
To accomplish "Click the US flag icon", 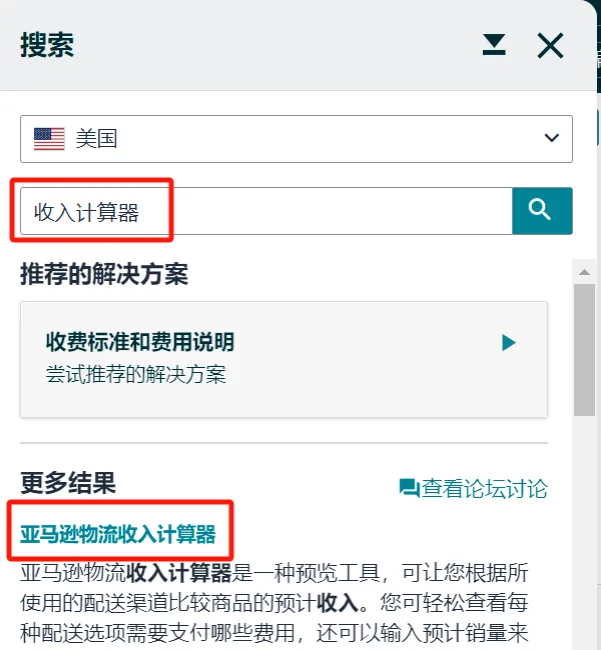I will click(x=49, y=139).
